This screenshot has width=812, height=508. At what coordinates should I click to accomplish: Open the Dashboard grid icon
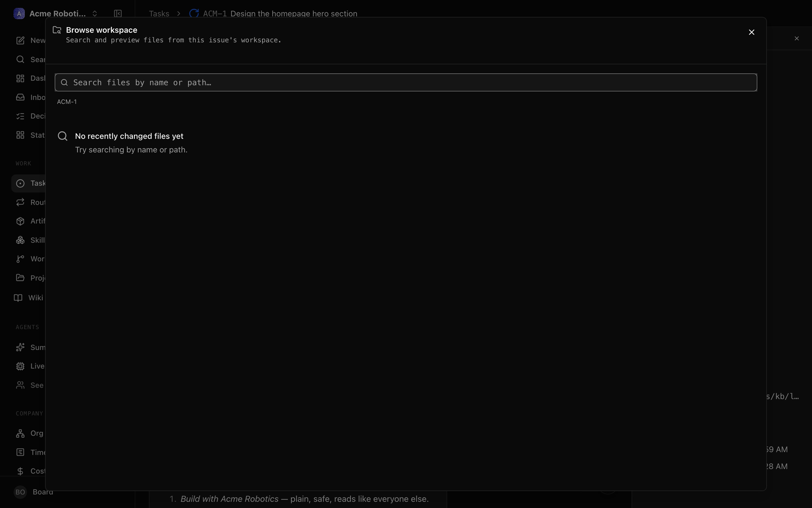click(20, 78)
